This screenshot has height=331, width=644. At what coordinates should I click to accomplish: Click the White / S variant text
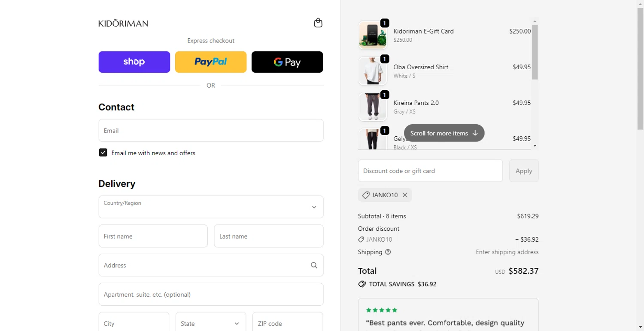click(404, 76)
